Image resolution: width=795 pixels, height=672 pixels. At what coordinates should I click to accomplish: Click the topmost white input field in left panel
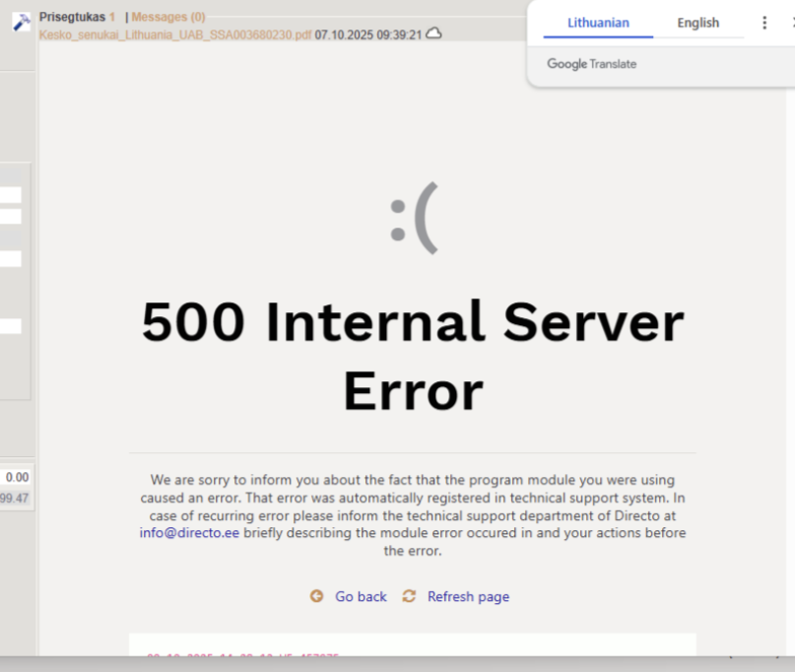pos(11,195)
